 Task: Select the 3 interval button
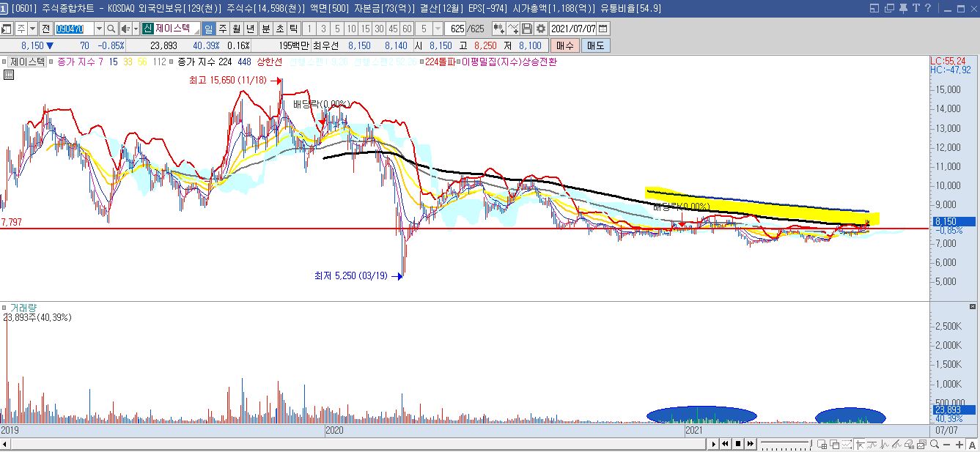pyautogui.click(x=324, y=29)
